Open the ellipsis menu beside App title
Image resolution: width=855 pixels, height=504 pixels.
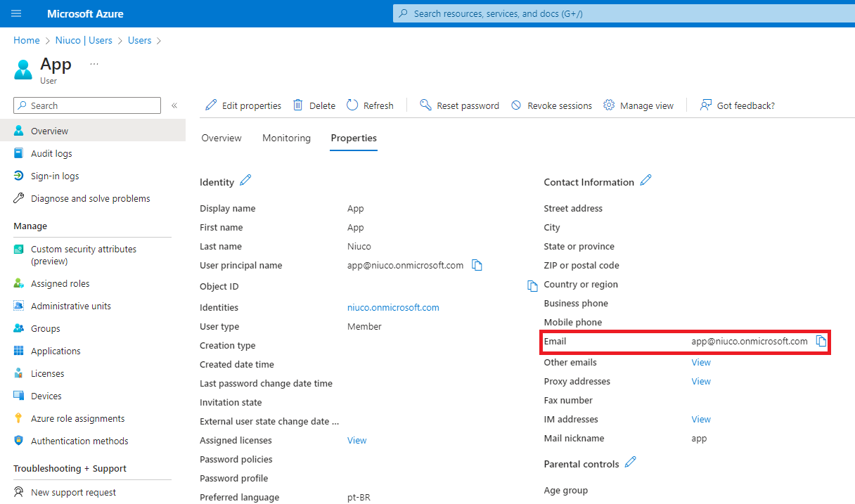94,64
